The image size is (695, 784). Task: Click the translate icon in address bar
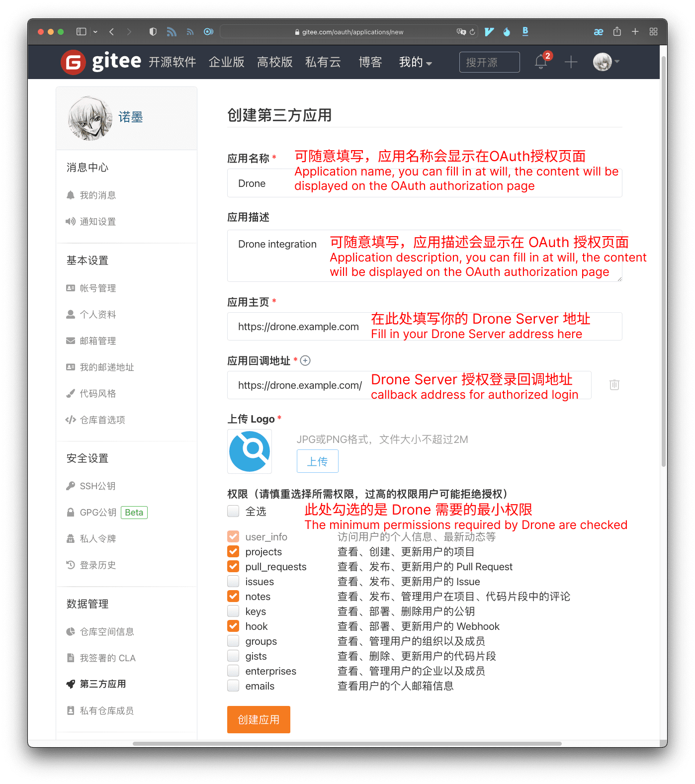(461, 32)
